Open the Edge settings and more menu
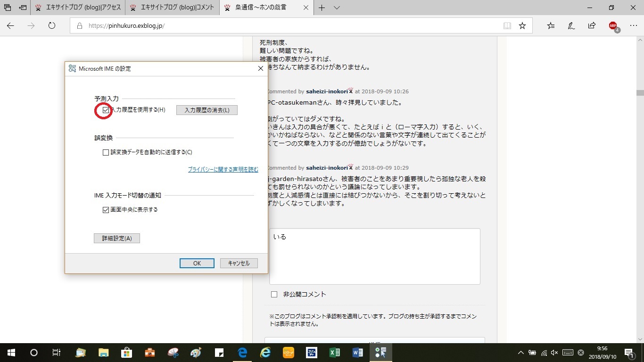 click(x=633, y=26)
